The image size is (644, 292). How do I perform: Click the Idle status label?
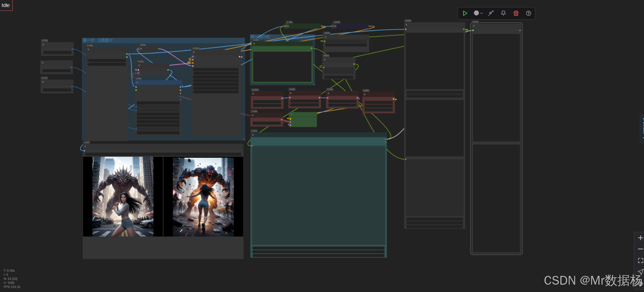coord(6,5)
